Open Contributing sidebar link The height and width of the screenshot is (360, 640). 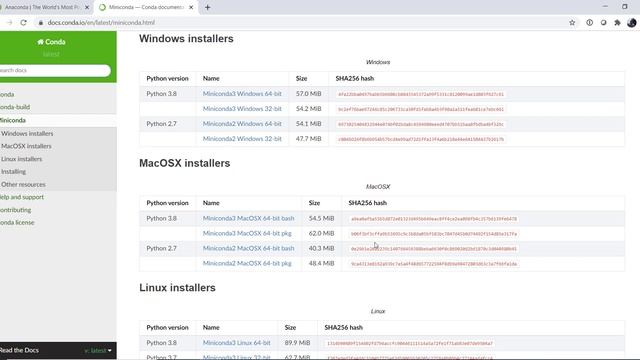[15, 210]
